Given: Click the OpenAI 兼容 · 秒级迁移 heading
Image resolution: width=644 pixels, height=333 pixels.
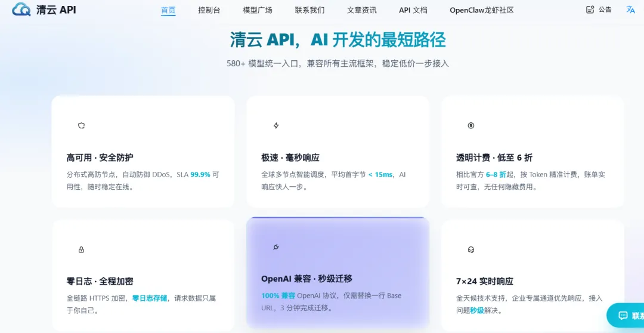Looking at the screenshot, I should pyautogui.click(x=307, y=279).
